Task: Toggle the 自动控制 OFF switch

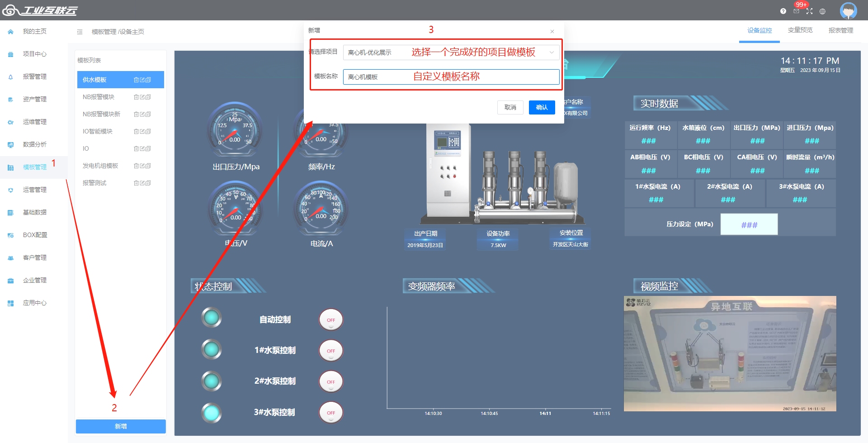Action: (331, 320)
